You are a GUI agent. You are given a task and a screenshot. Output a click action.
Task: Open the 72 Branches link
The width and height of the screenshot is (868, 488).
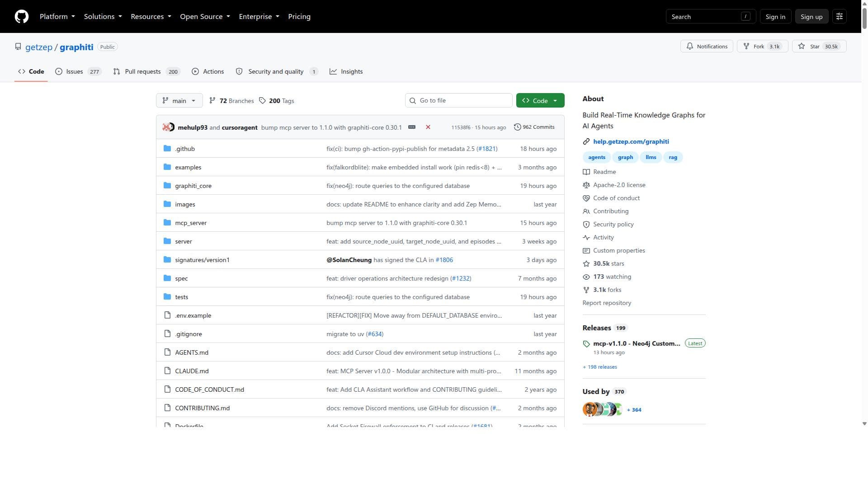231,101
